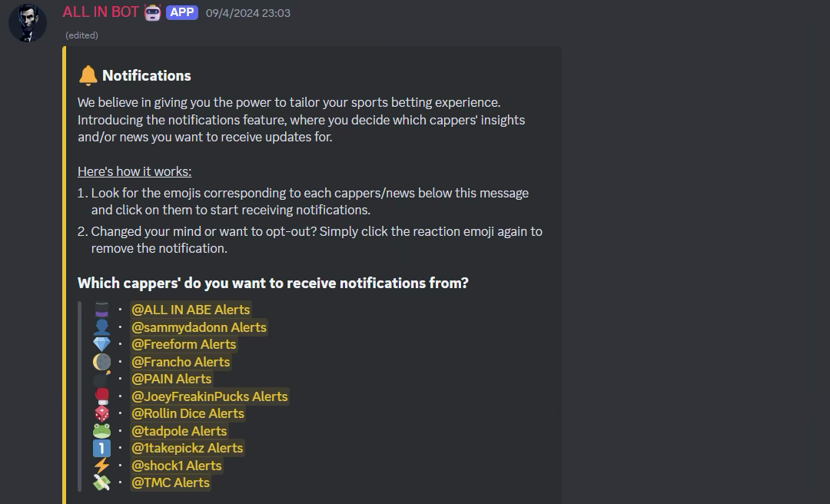Click the boxing glove emoji for JoeyFreakinPucks
Screen dimensions: 830x504
102,396
